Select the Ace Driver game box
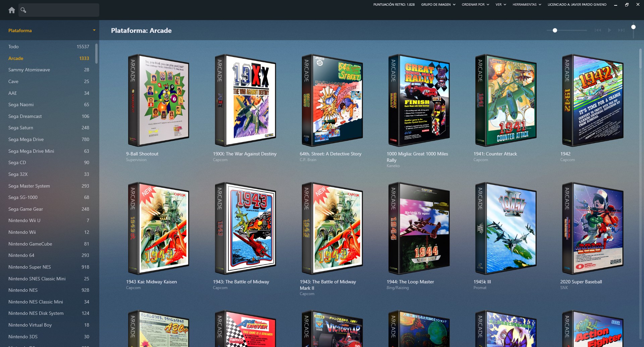The width and height of the screenshot is (644, 347). pyautogui.click(x=246, y=329)
